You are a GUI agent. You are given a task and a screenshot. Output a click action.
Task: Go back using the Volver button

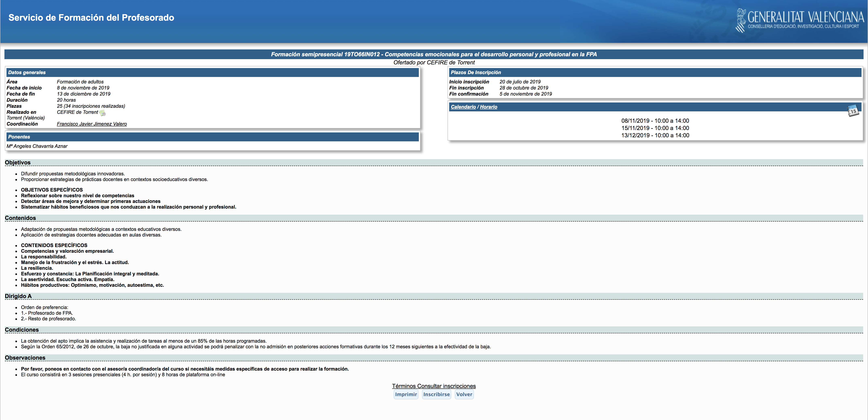pyautogui.click(x=464, y=394)
